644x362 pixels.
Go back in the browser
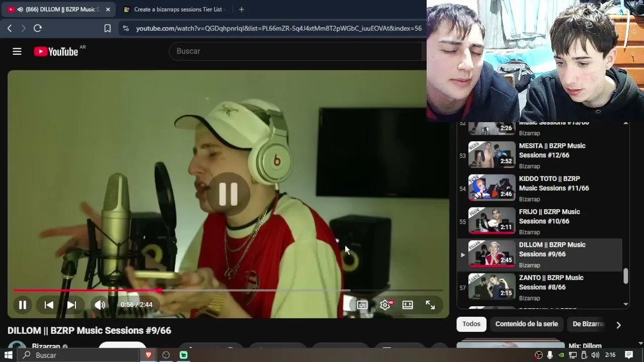(x=10, y=29)
